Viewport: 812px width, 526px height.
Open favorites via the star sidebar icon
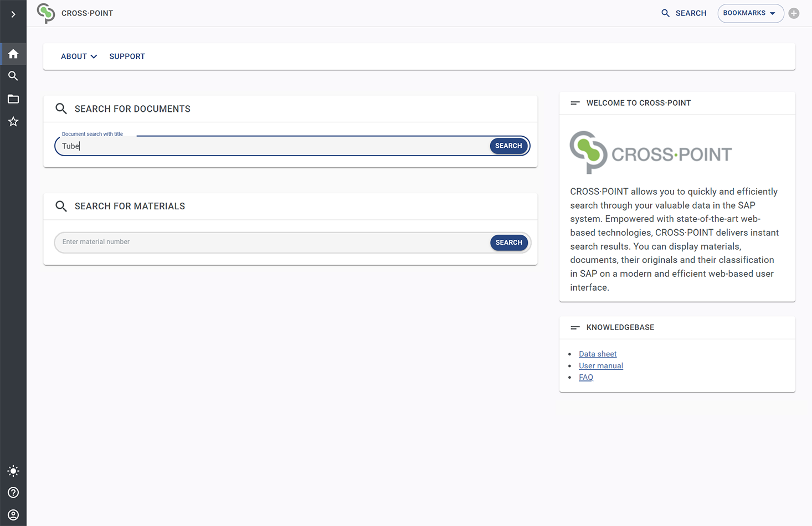click(x=13, y=121)
